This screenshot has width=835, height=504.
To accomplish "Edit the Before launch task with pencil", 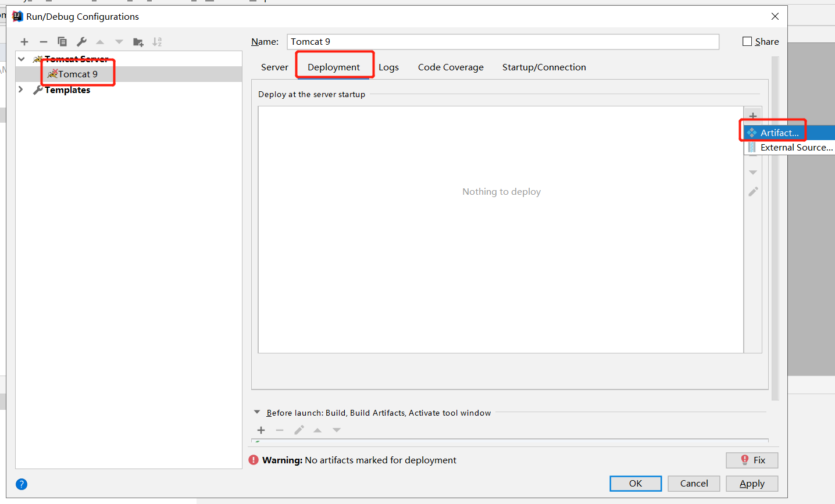I will coord(299,430).
